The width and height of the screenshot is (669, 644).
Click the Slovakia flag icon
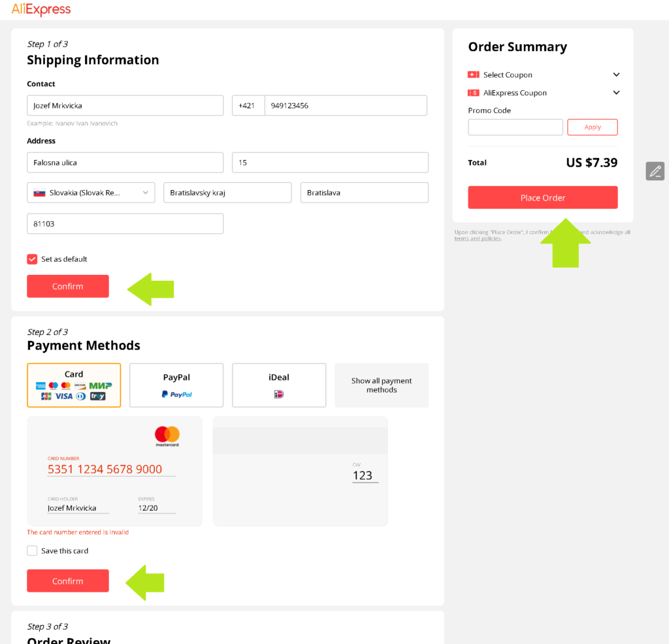pos(40,193)
